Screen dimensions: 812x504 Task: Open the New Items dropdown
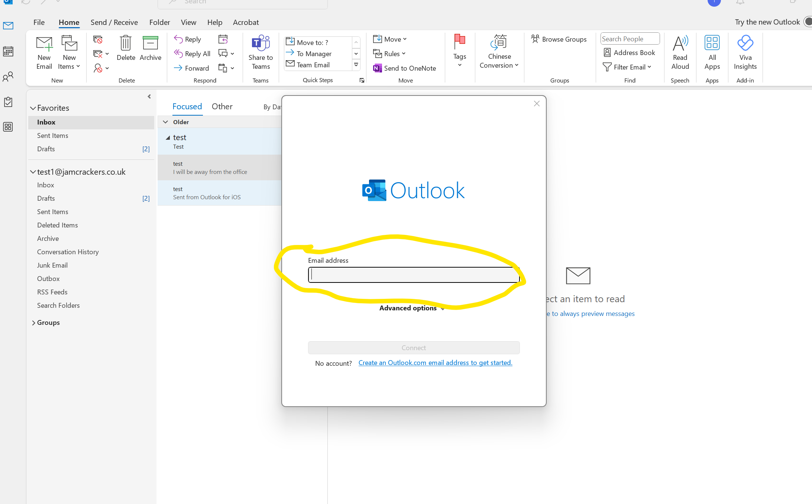click(x=69, y=52)
